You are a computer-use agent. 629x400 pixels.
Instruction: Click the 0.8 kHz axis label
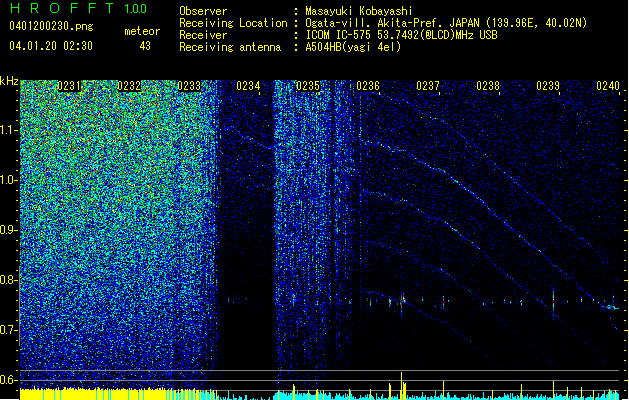coord(8,280)
